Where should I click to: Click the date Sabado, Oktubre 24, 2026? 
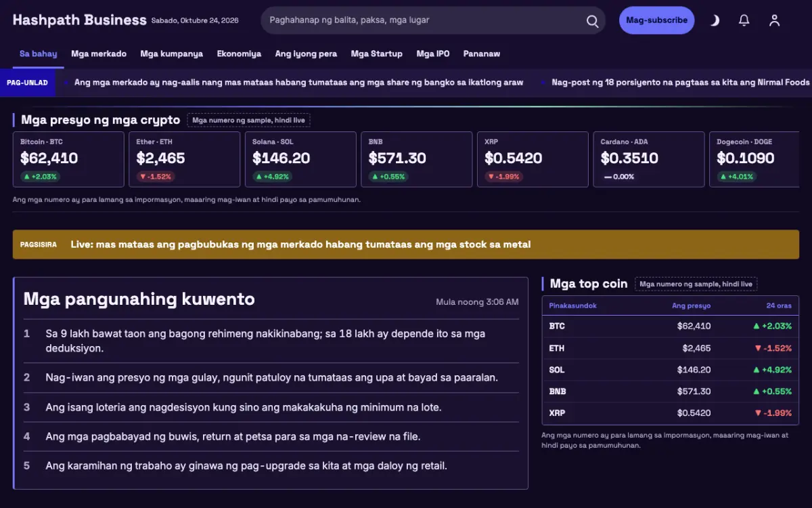pyautogui.click(x=195, y=20)
